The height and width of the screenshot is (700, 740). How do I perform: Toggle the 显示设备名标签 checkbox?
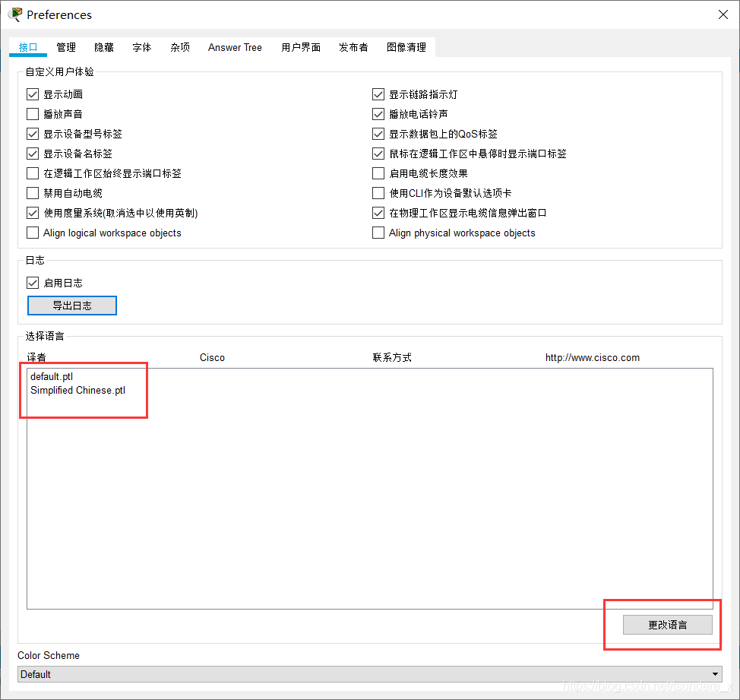point(33,154)
